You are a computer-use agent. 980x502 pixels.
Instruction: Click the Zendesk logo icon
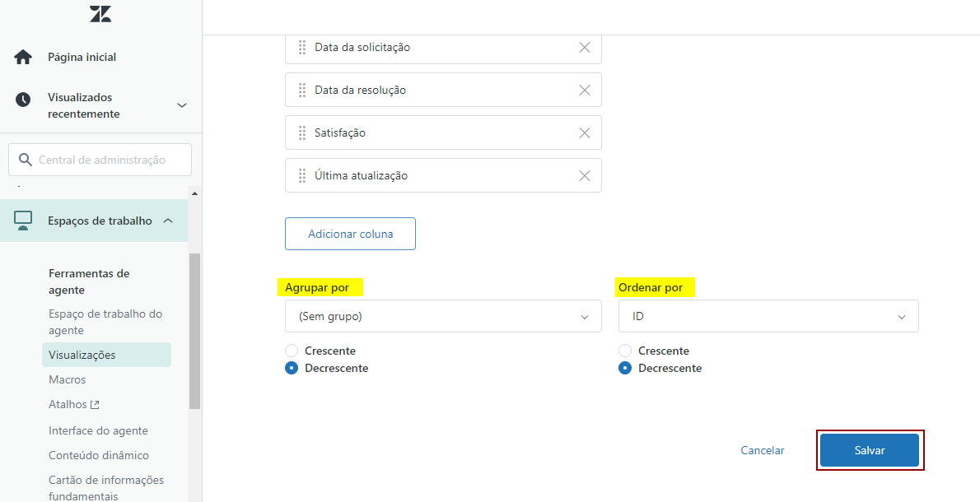100,14
